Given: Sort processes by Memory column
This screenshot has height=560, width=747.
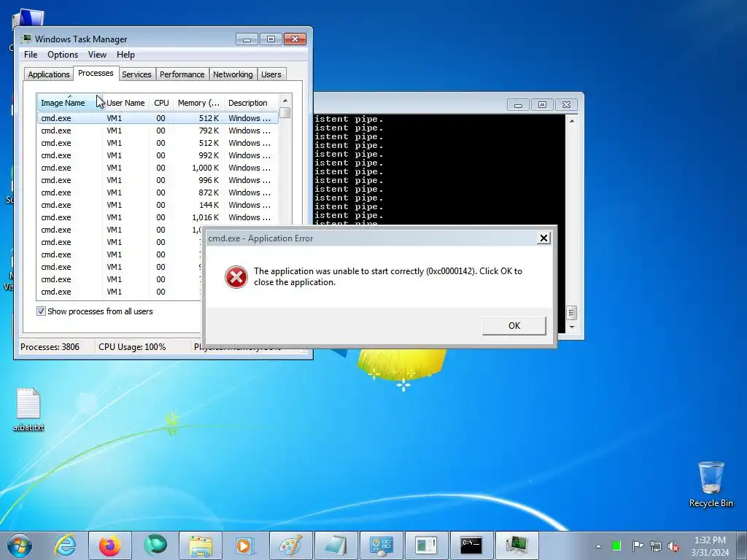Looking at the screenshot, I should (x=198, y=103).
